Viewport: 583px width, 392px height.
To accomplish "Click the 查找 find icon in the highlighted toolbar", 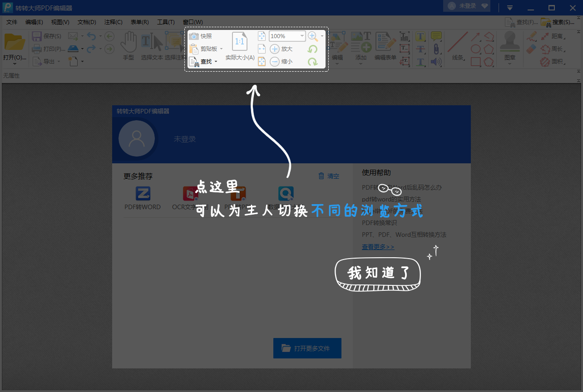I will 194,62.
